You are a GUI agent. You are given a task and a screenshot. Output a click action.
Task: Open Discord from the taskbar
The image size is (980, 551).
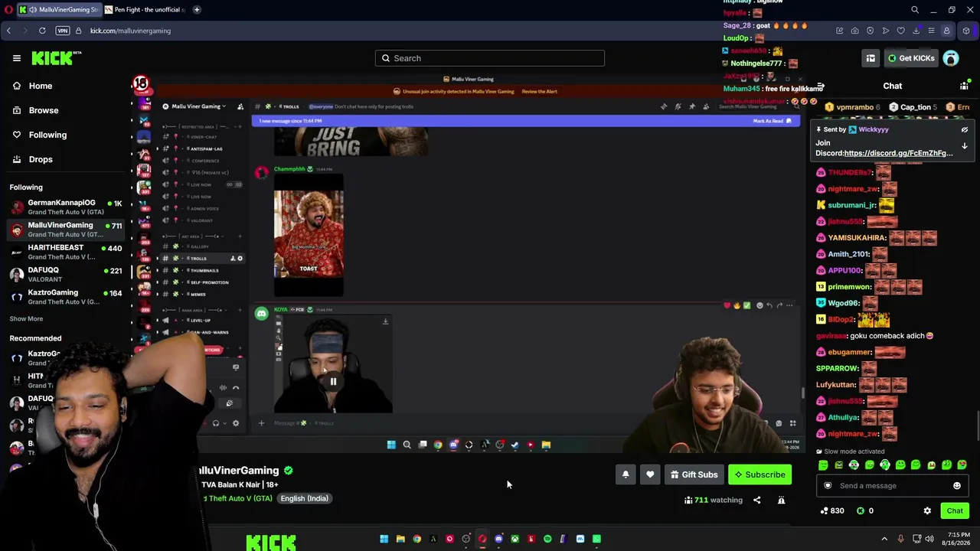[x=498, y=539]
